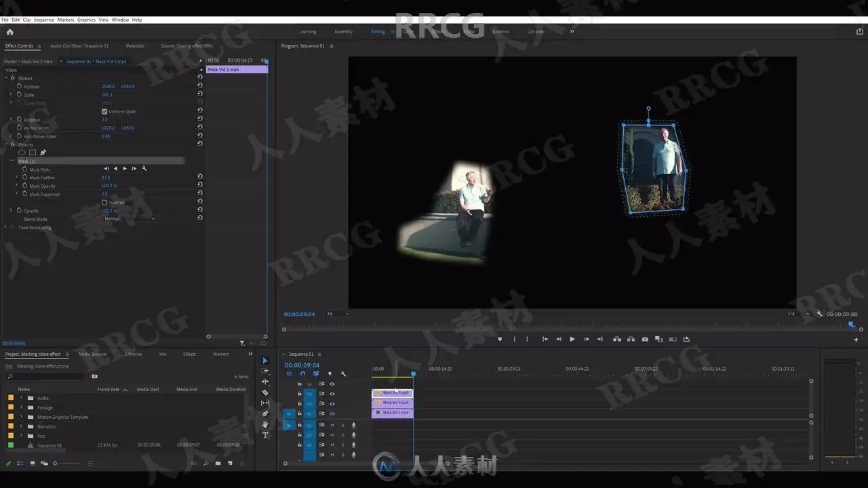Add a marker from the timeline header
The height and width of the screenshot is (488, 868).
330,373
